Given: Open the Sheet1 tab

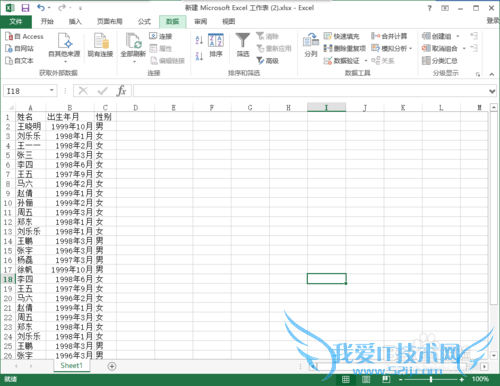Looking at the screenshot, I should click(72, 366).
